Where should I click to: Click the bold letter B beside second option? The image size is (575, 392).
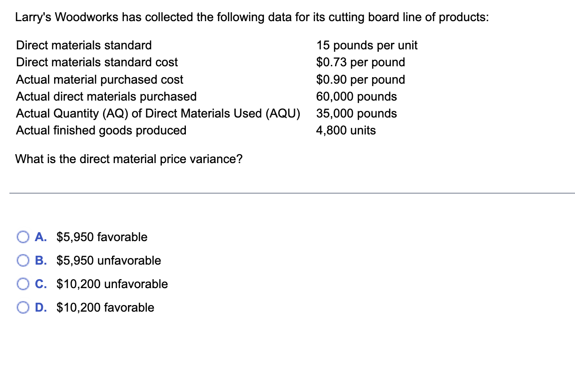point(41,260)
